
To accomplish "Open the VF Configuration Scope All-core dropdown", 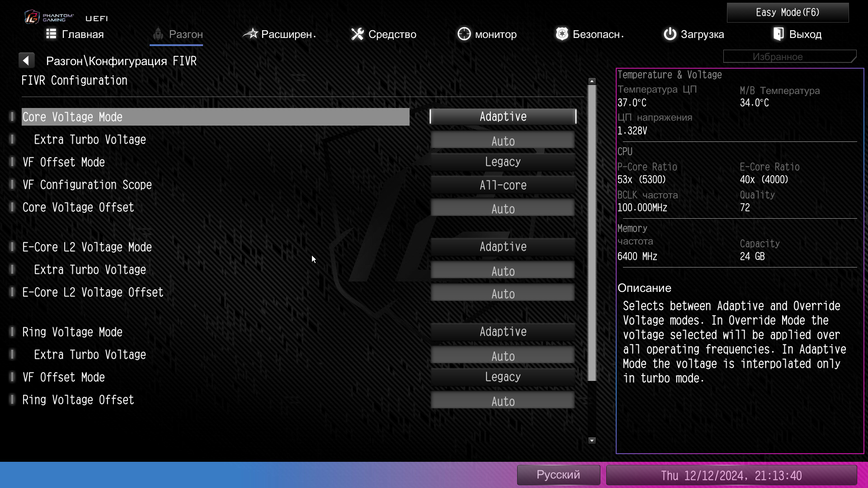I will pyautogui.click(x=503, y=185).
